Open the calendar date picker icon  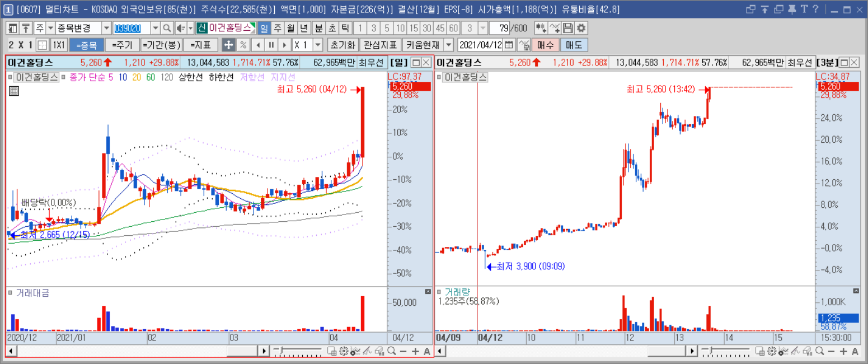click(509, 45)
